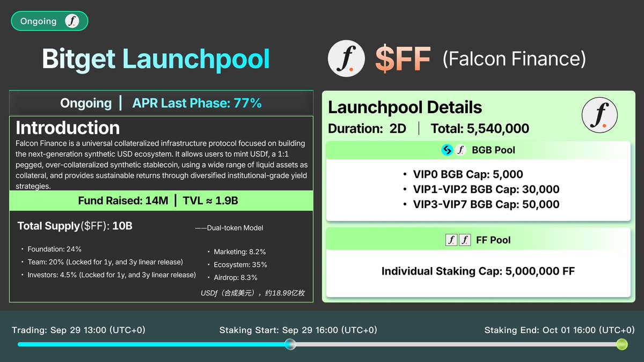Select the green Staking End timeline marker

click(622, 344)
